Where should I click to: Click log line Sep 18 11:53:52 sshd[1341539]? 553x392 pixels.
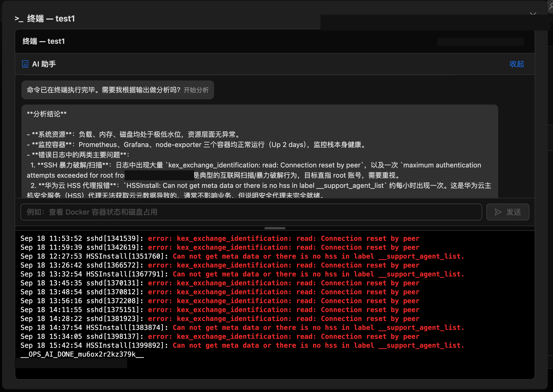click(x=220, y=238)
